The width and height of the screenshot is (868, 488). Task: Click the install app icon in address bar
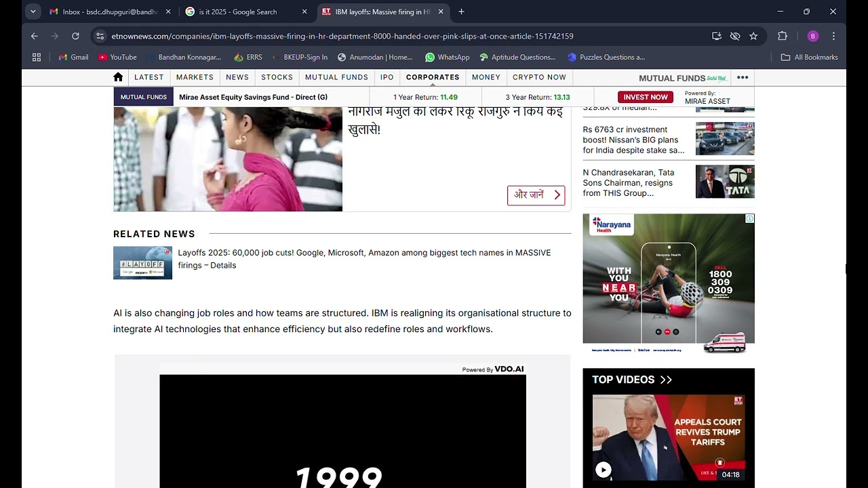pyautogui.click(x=717, y=36)
